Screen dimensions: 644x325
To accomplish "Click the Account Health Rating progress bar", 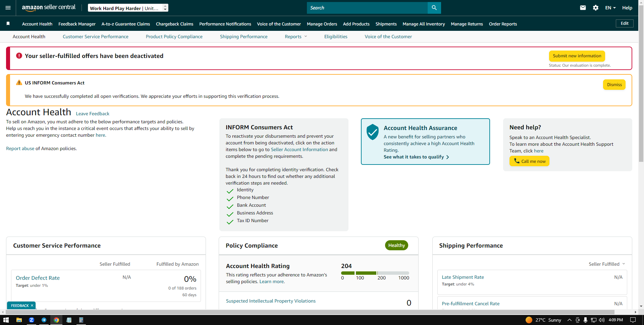I will point(375,273).
